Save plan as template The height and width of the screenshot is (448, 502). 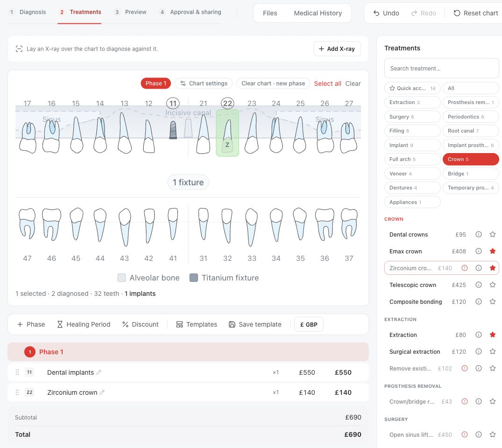click(255, 324)
